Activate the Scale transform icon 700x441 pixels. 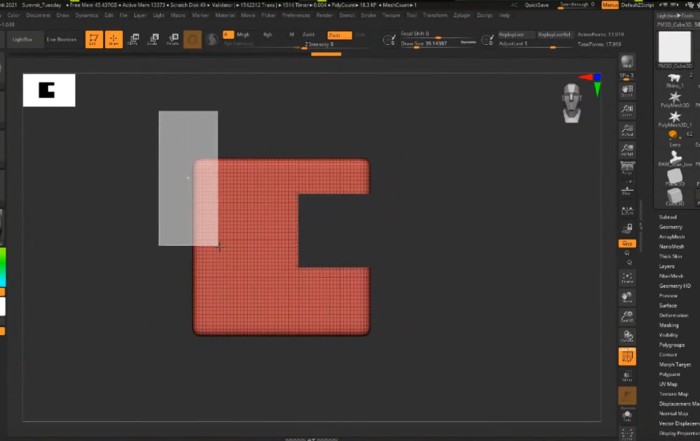153,39
